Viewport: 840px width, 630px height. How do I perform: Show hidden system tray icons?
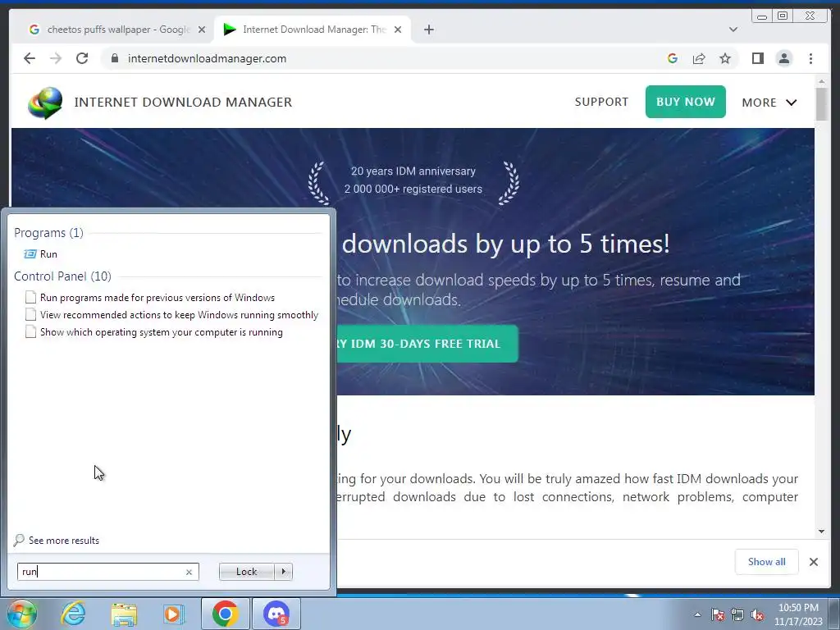[697, 614]
